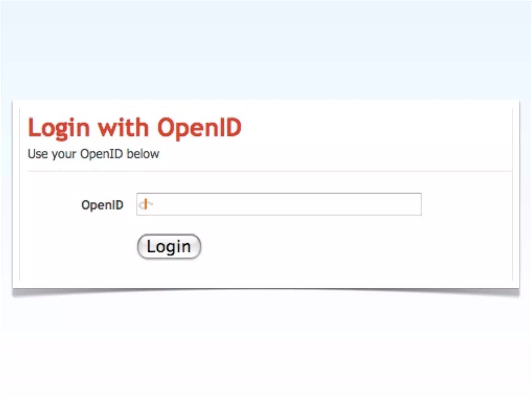
Task: Click the horizontal divider under the subtitle
Action: click(270, 171)
